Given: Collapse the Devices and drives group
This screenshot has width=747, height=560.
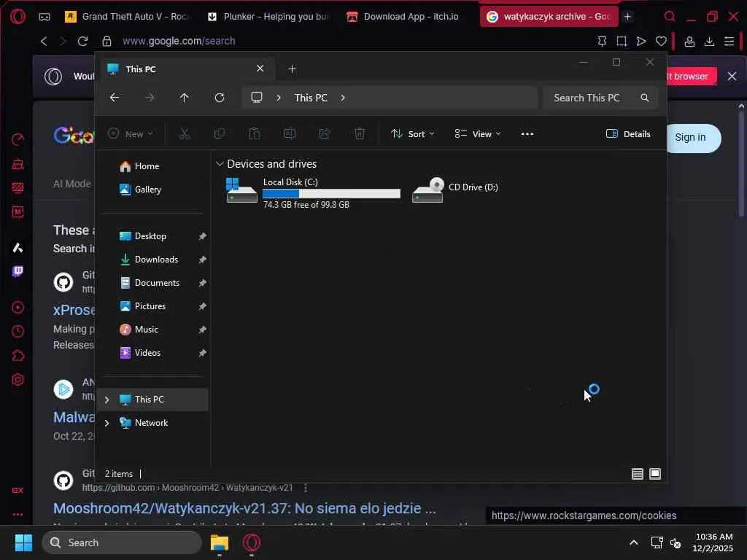Looking at the screenshot, I should point(220,164).
